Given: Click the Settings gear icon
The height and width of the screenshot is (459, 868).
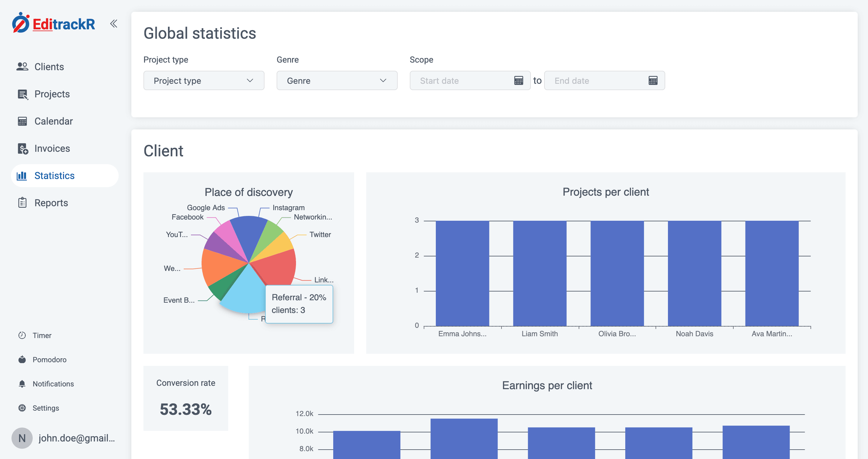Looking at the screenshot, I should [x=22, y=408].
